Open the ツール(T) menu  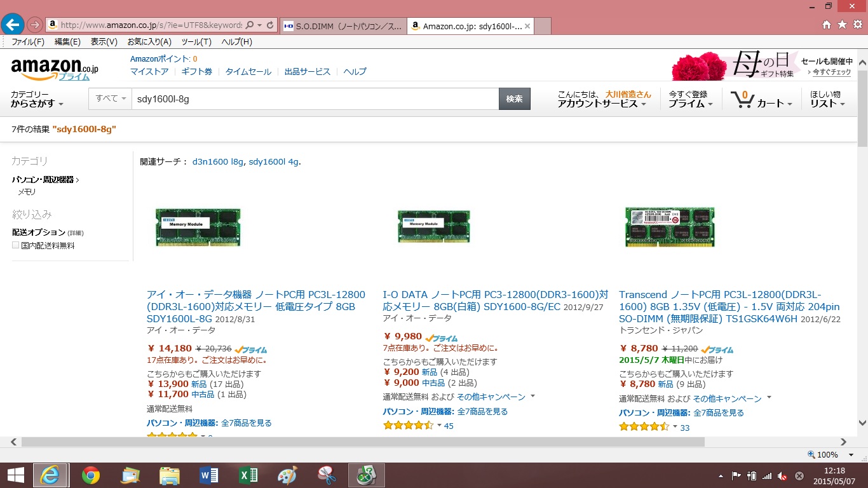pos(196,42)
